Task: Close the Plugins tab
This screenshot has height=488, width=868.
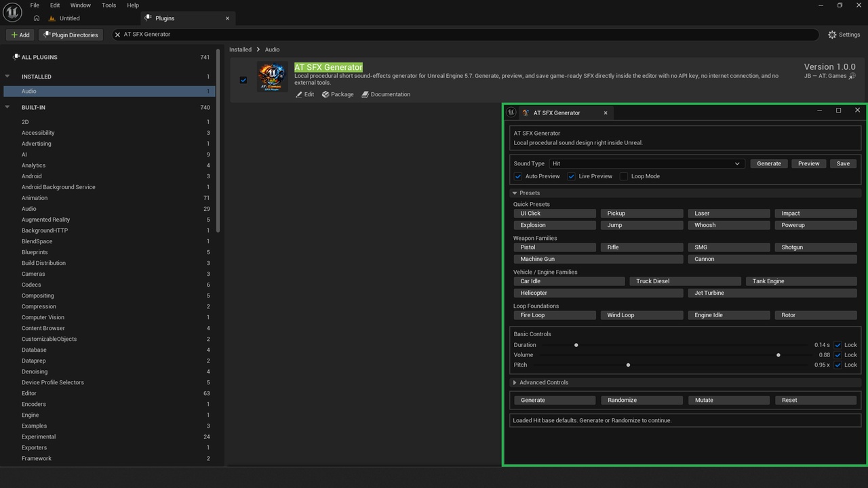Action: point(227,18)
